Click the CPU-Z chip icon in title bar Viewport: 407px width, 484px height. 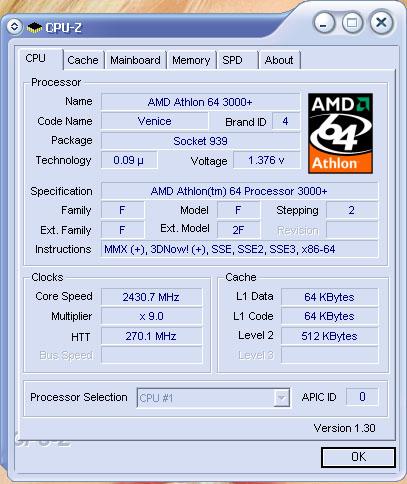click(34, 27)
